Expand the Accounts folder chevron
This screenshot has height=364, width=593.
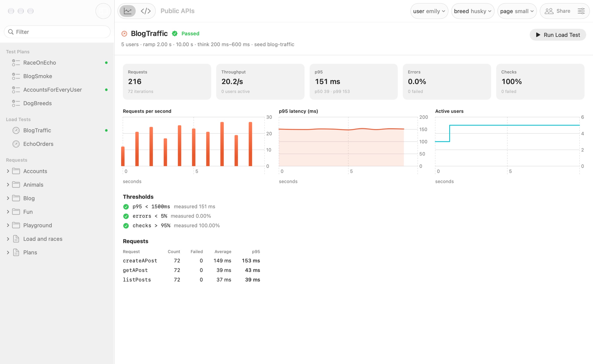(8, 171)
